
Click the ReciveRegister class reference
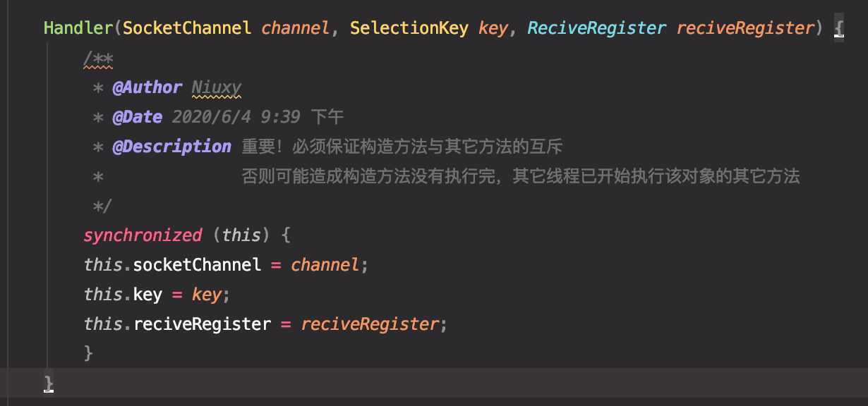tap(597, 28)
